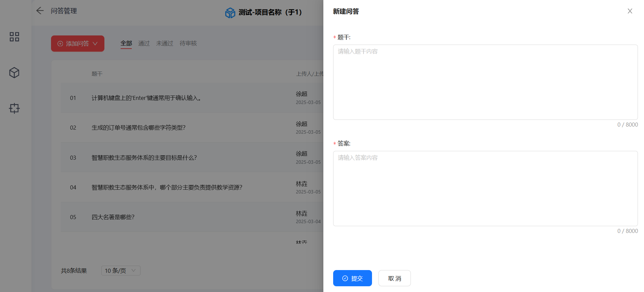The width and height of the screenshot is (644, 292).
Task: Click the blue cube project logo
Action: [x=230, y=13]
